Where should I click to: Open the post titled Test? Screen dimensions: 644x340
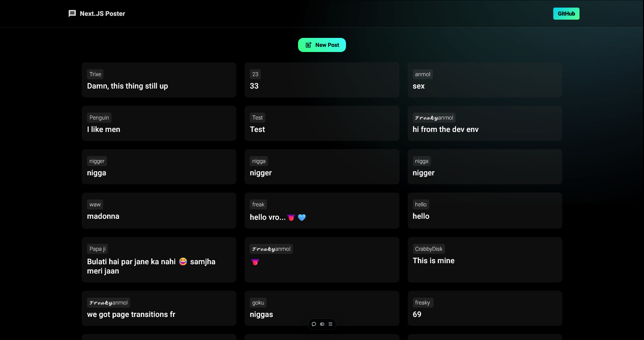(322, 123)
